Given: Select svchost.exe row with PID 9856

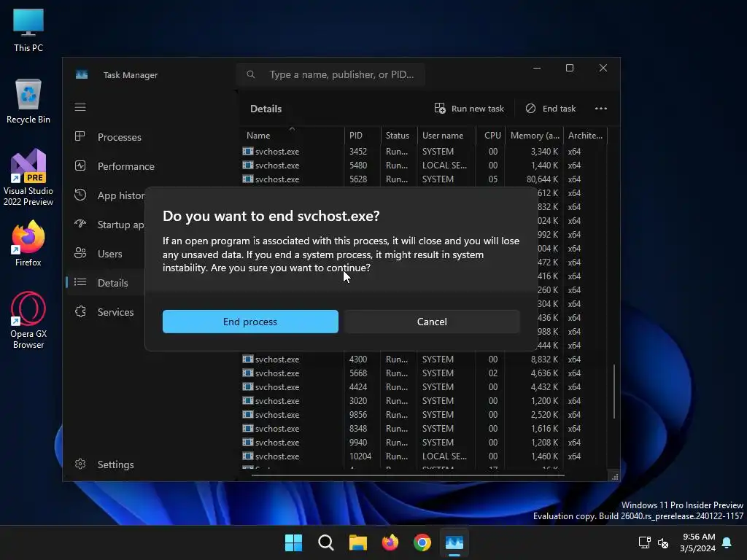Looking at the screenshot, I should tap(423, 414).
